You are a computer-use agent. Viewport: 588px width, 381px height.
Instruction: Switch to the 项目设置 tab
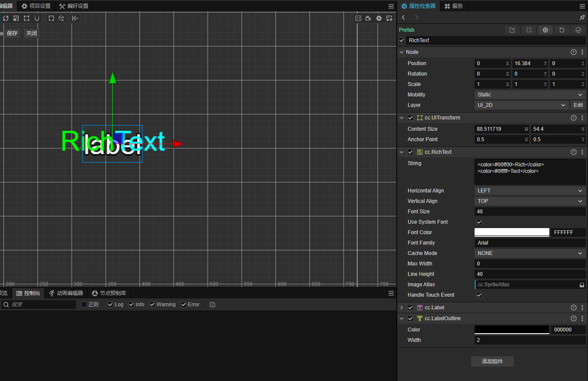[36, 6]
